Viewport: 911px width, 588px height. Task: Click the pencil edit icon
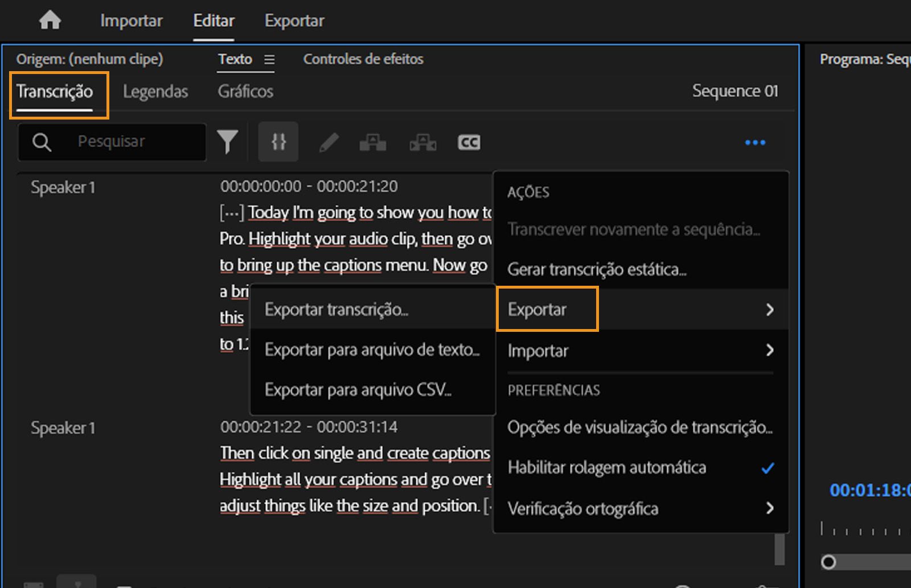tap(330, 142)
